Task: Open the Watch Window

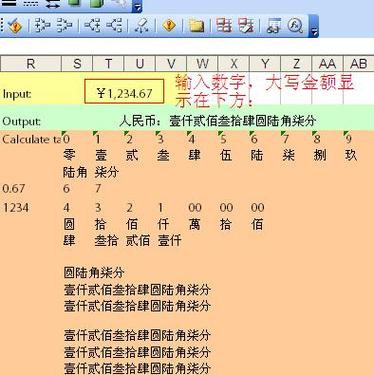Action: click(273, 26)
